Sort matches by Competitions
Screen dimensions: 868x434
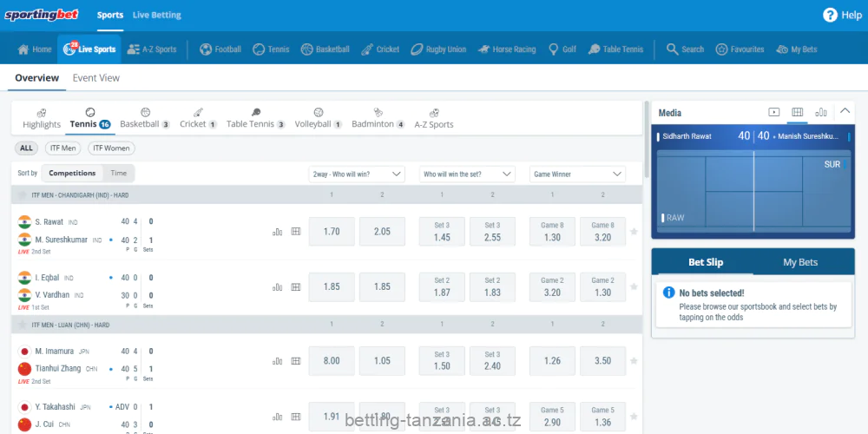click(72, 173)
